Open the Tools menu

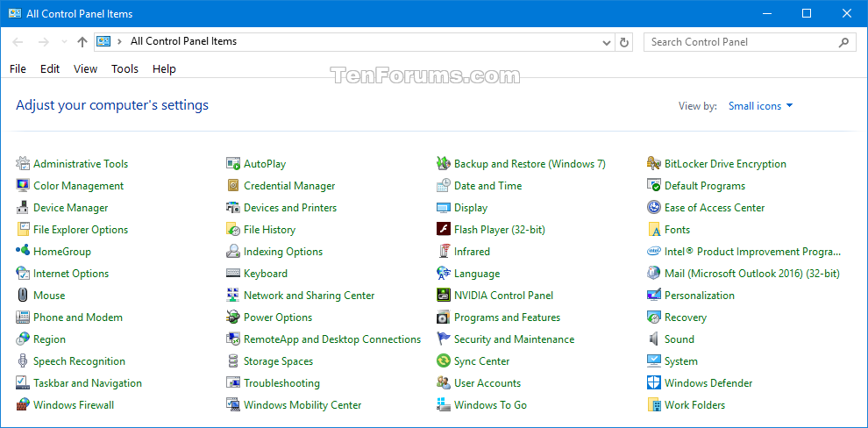[125, 68]
